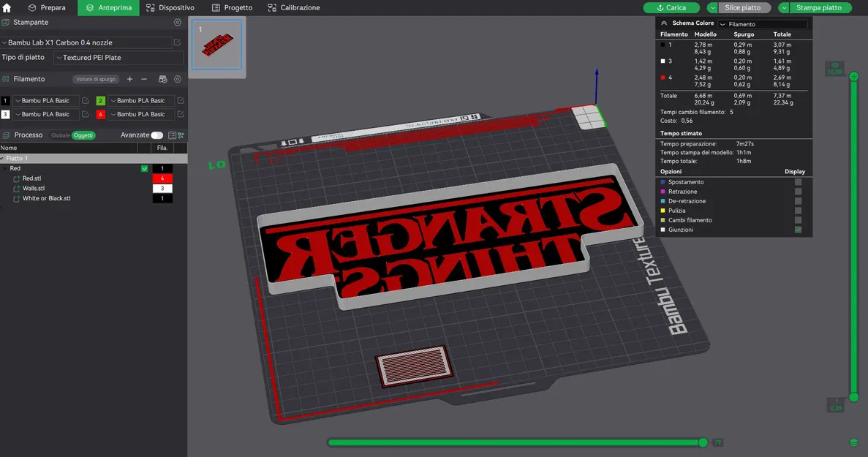Click the Processo section icon

pos(6,135)
